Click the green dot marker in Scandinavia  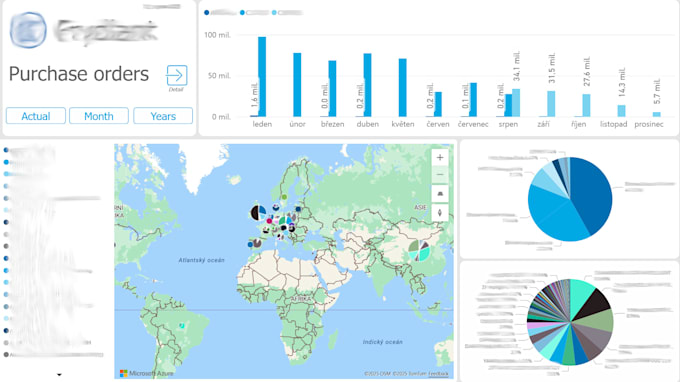(x=284, y=197)
